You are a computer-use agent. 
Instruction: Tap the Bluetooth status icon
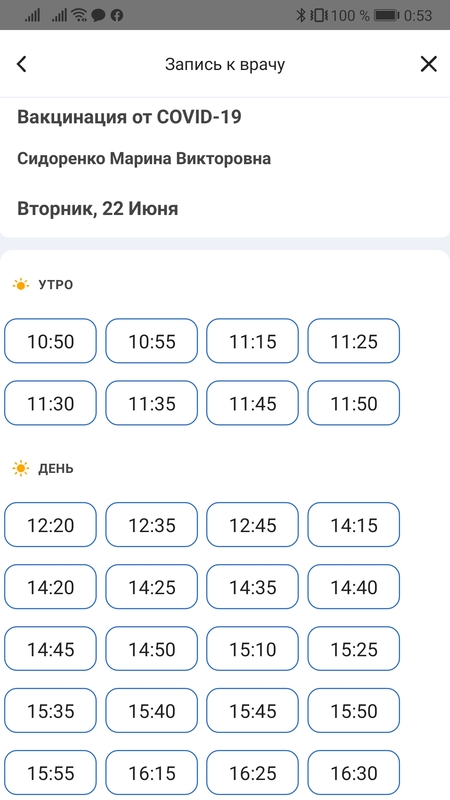point(301,15)
